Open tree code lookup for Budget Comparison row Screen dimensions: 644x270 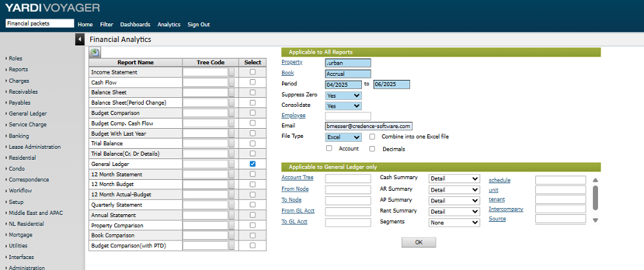pos(232,112)
